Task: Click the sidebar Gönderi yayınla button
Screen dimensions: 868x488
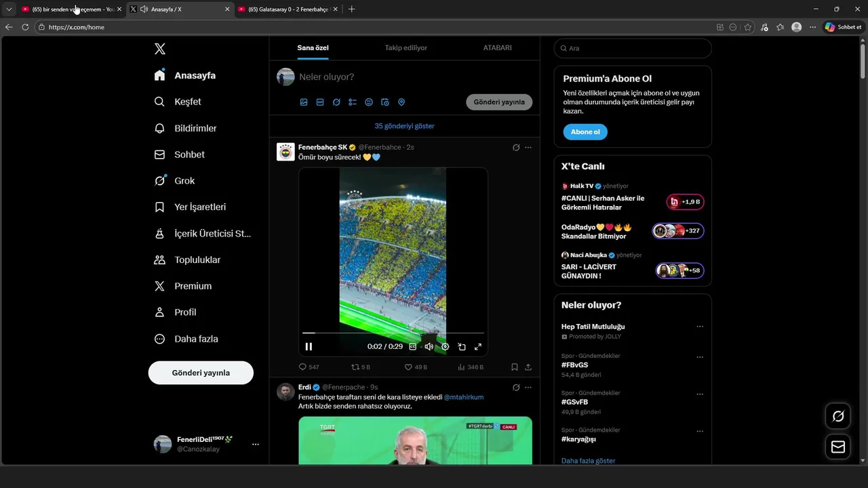Action: pos(201,373)
